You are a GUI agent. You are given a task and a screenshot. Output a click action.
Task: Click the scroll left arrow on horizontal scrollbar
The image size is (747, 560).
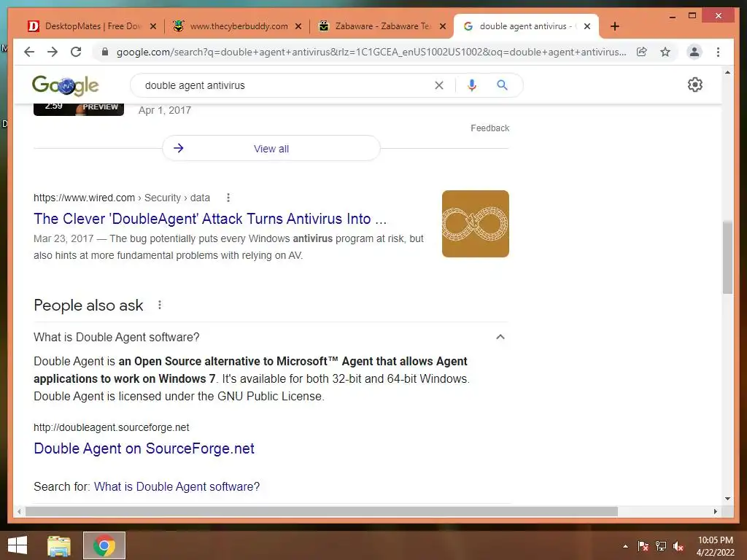[18, 511]
